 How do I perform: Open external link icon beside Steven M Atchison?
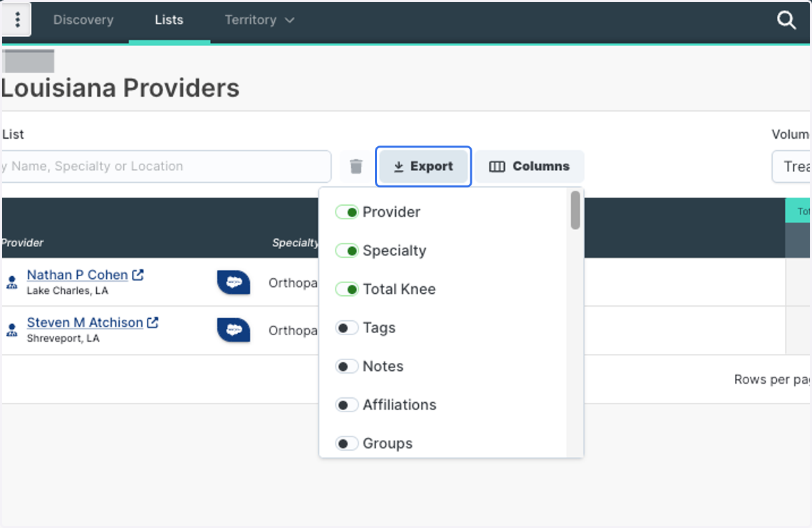[x=153, y=323]
